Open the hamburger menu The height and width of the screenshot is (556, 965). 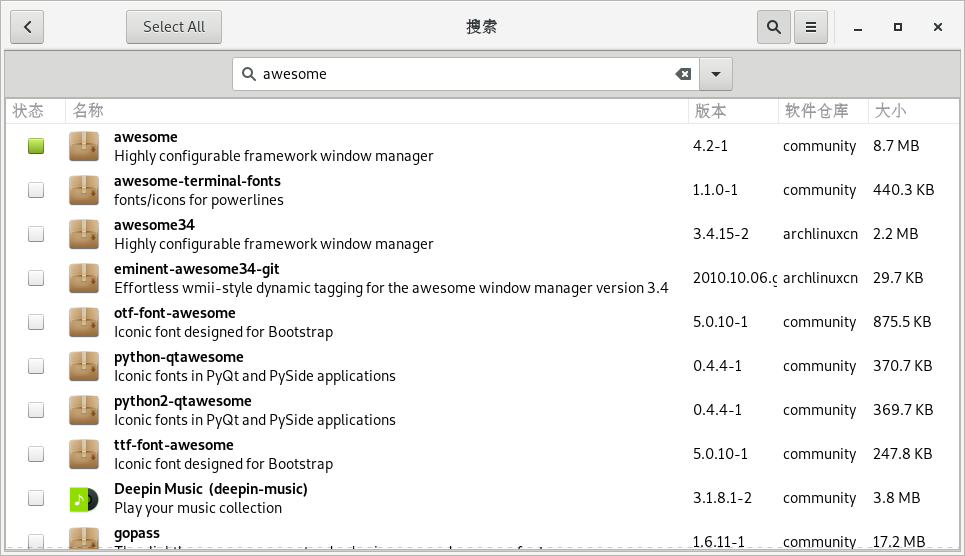(x=811, y=27)
